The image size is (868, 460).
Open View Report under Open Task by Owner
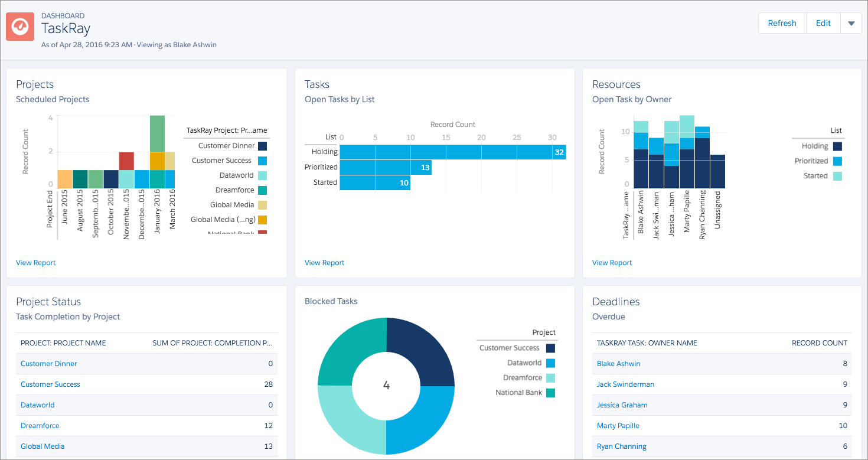612,262
